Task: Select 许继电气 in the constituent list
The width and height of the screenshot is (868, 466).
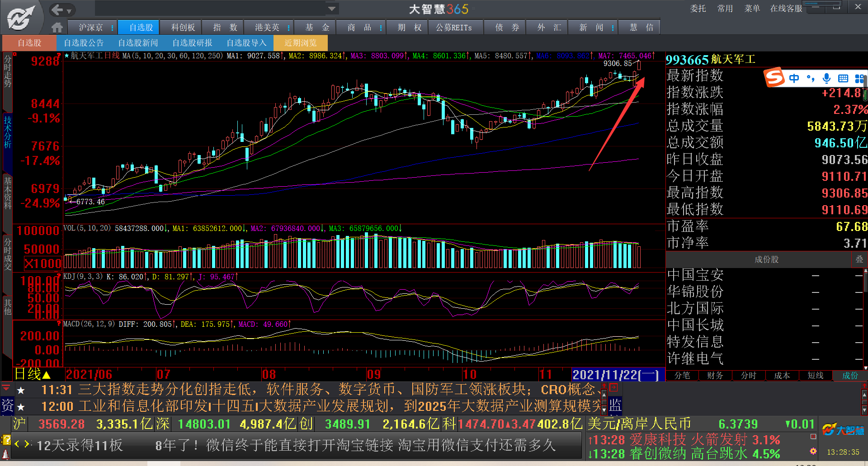Action: click(x=695, y=358)
